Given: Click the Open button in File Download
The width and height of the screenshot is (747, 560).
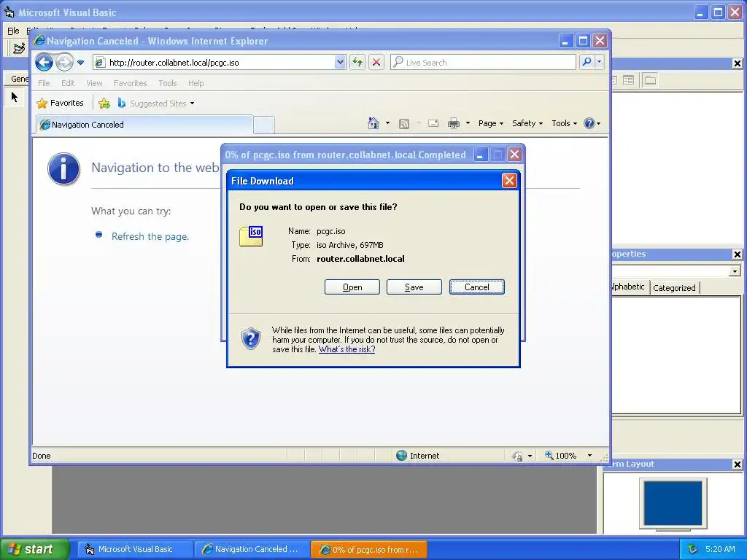Looking at the screenshot, I should (352, 287).
